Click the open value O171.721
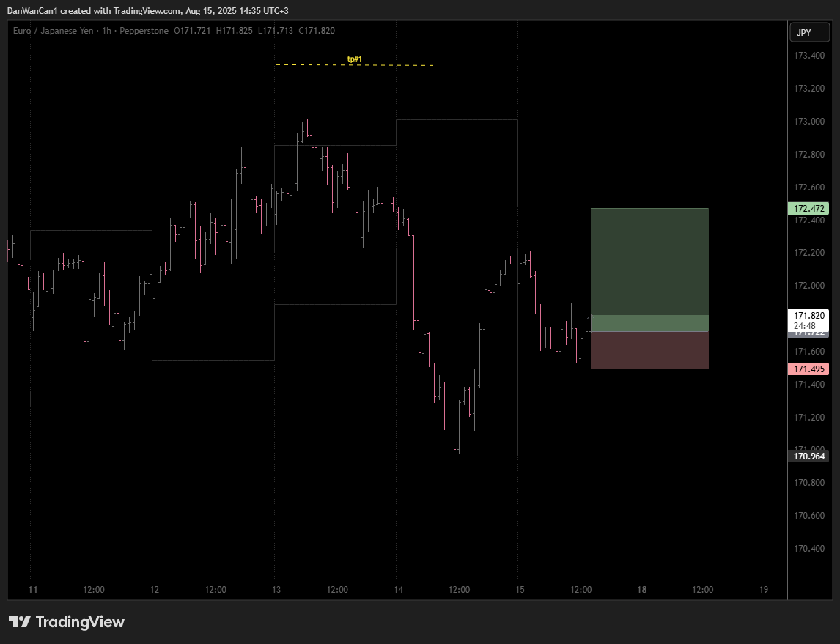Screen dimensions: 840x644 [x=192, y=31]
